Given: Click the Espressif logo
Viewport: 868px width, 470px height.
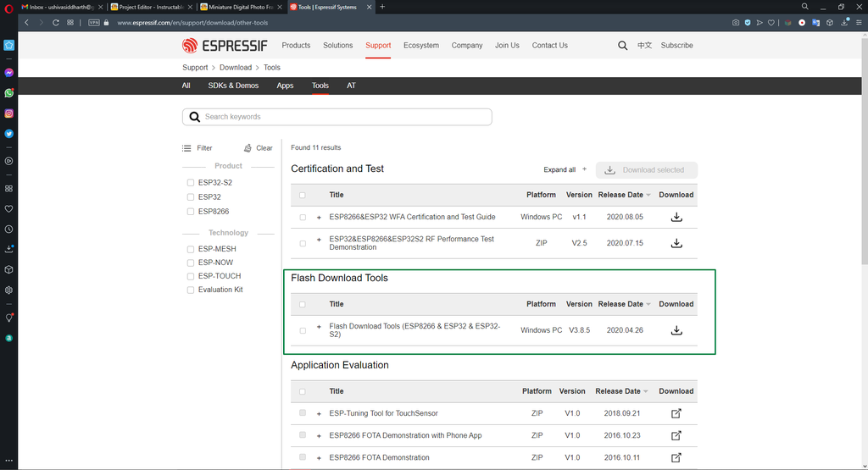Looking at the screenshot, I should coord(225,46).
